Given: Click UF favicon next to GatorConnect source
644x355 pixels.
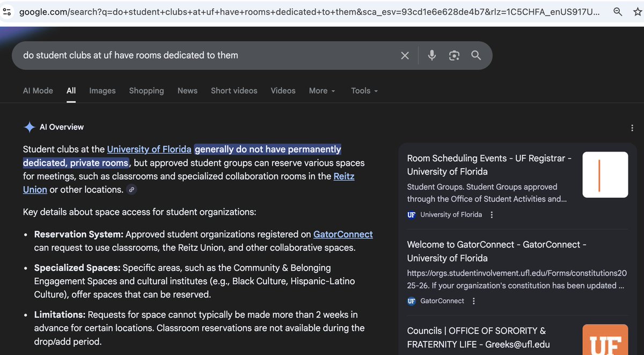Looking at the screenshot, I should click(412, 301).
